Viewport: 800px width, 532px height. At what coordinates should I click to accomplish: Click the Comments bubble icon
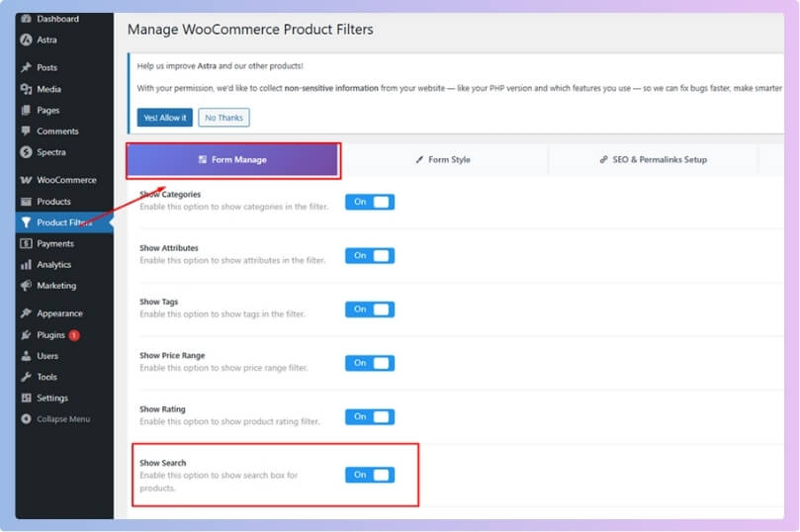pos(26,132)
